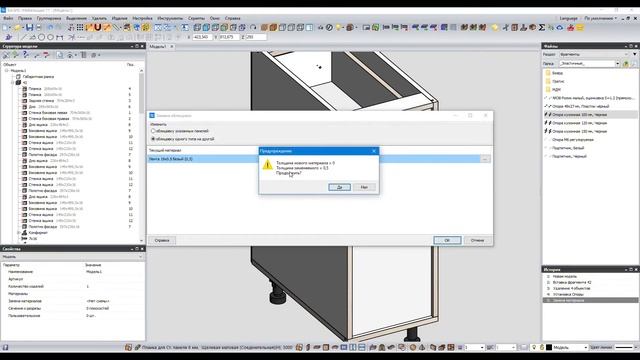Click the Print toolbar icon

point(38,28)
